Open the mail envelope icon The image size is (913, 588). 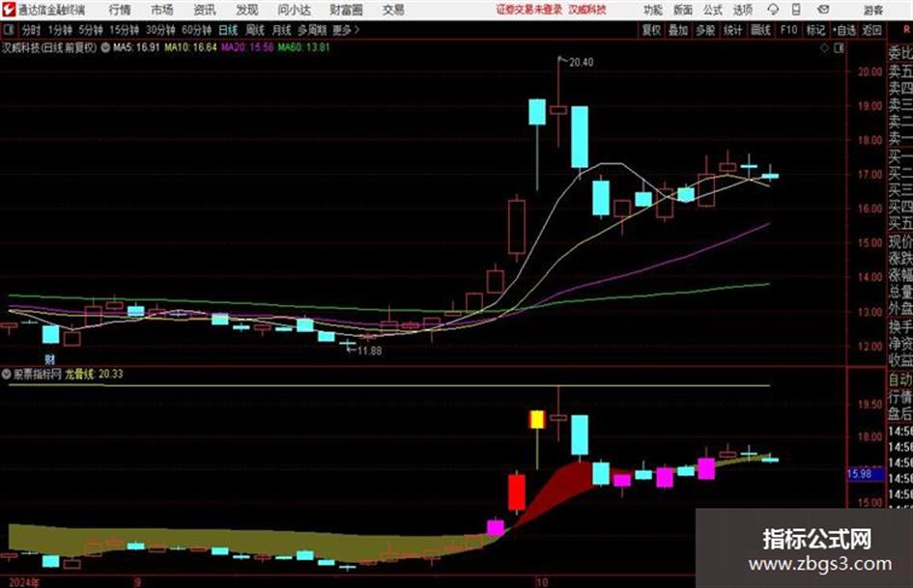coord(823,10)
